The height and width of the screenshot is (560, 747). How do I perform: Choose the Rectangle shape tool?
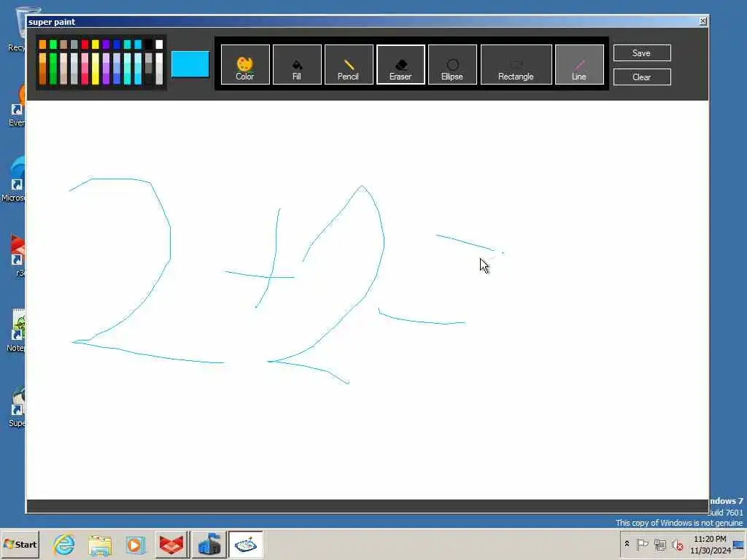(516, 65)
